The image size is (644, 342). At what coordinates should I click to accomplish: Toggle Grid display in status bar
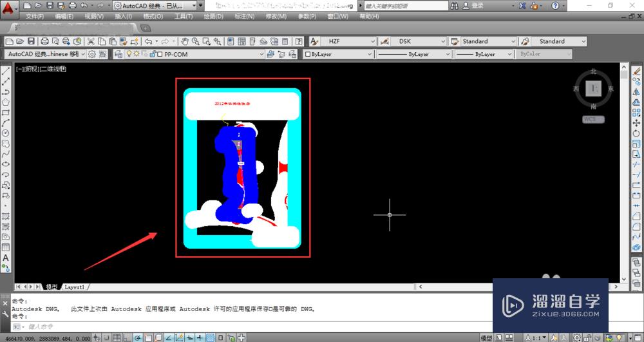[117, 338]
